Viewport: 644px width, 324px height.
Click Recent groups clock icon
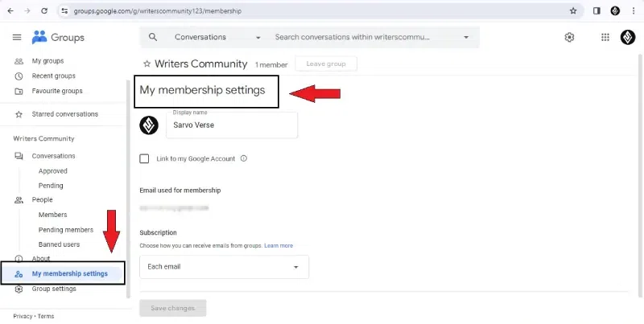coord(19,76)
